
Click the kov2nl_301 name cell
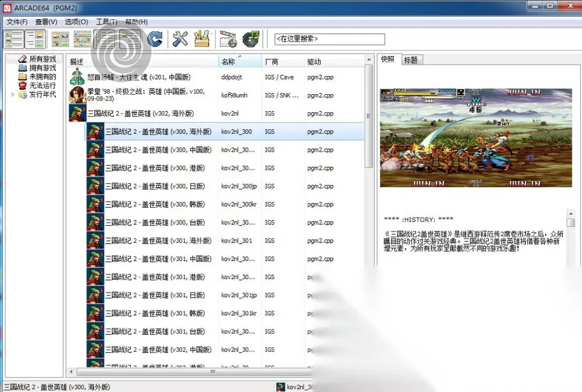(237, 241)
